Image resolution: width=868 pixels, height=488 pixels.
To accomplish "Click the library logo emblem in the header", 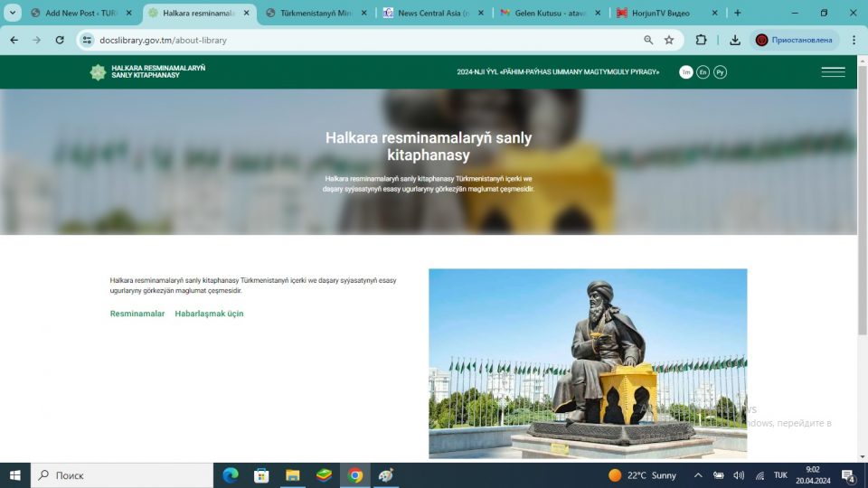I will [x=98, y=72].
